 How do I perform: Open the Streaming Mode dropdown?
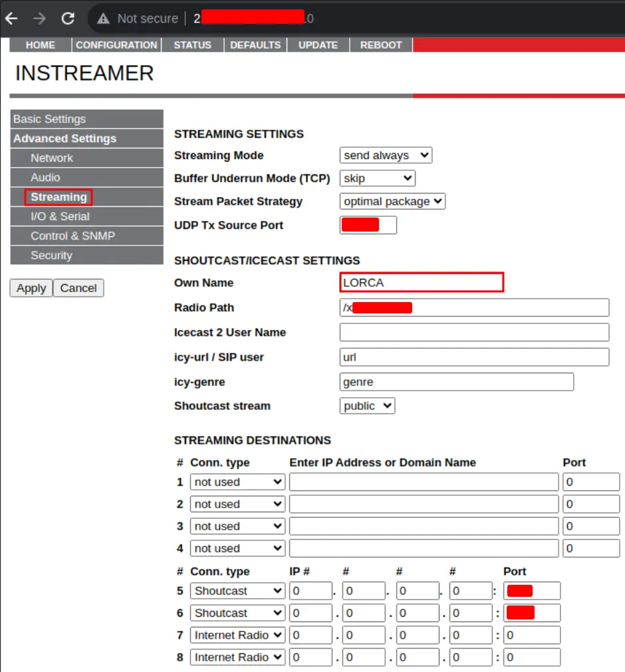(386, 155)
